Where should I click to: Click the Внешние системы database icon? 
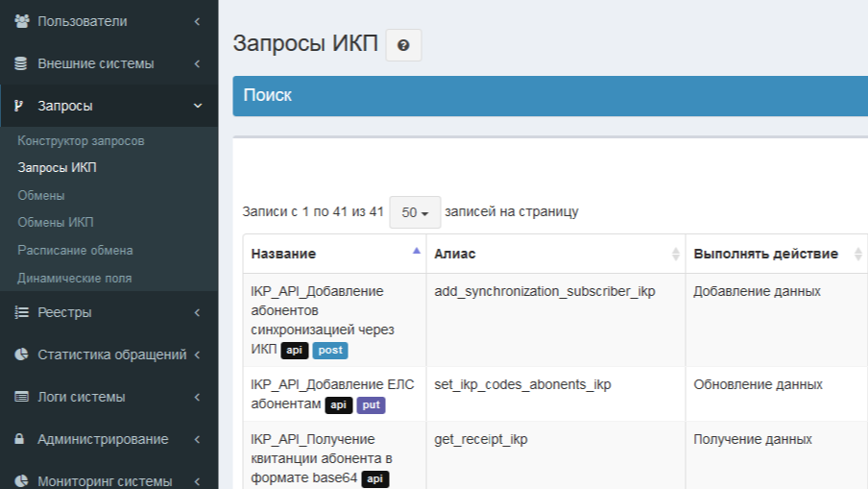pos(20,63)
